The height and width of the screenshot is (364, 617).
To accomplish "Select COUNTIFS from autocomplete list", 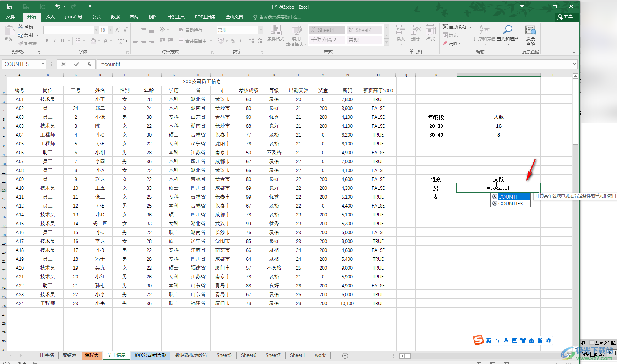I will [510, 204].
